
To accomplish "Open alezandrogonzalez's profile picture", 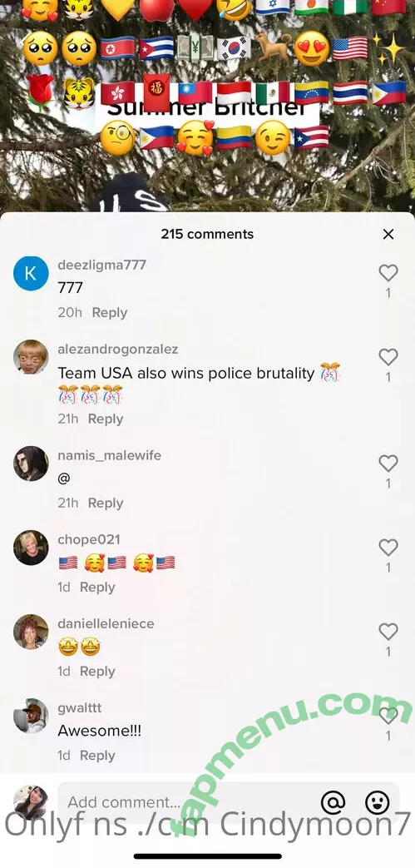I will [x=31, y=357].
